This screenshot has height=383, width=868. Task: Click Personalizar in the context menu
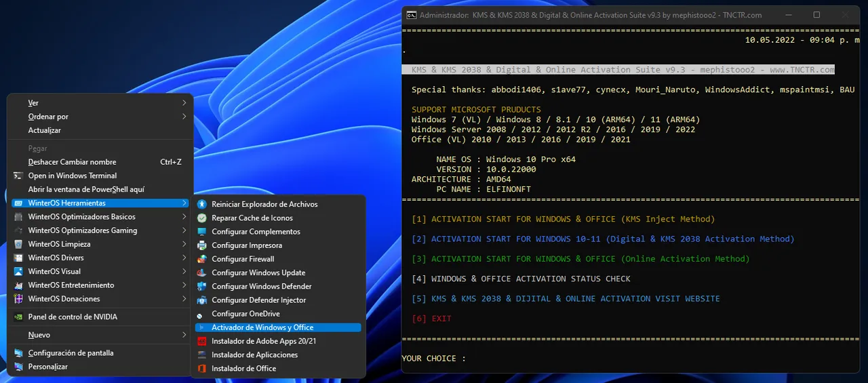[x=47, y=367]
